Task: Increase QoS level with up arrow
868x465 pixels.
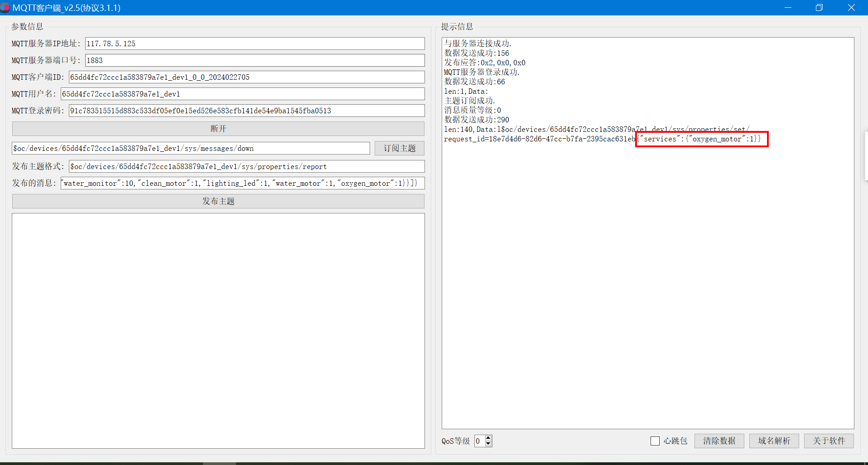Action: pyautogui.click(x=488, y=438)
